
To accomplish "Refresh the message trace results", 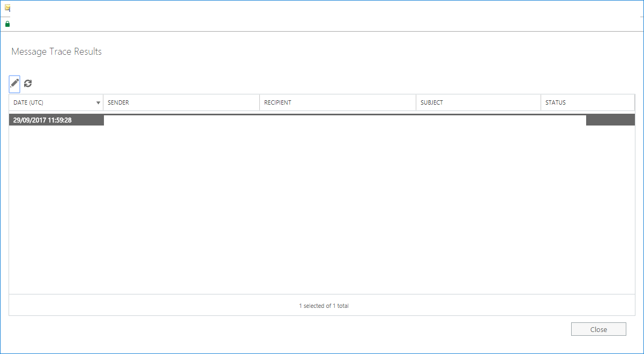I will (28, 84).
